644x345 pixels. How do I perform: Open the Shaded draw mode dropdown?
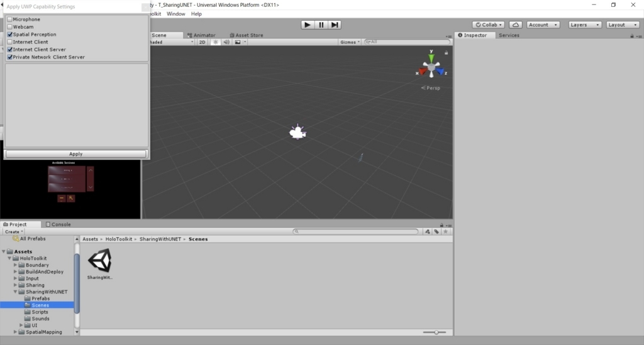172,42
